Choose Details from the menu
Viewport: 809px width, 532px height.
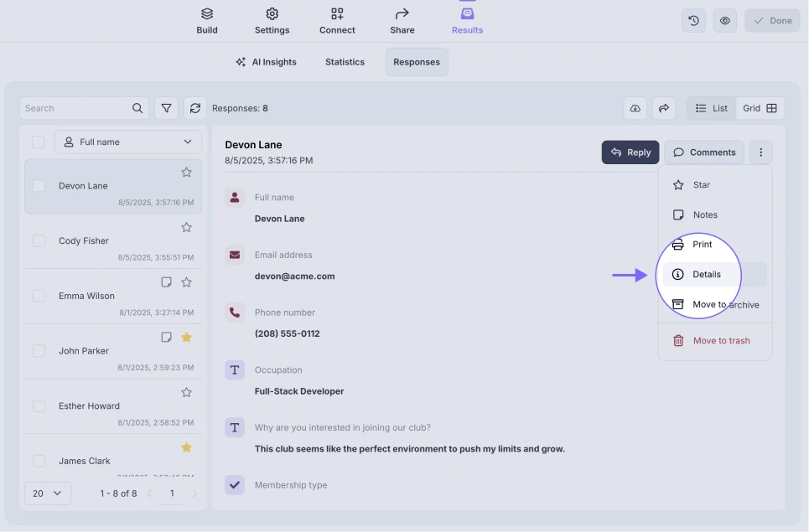706,275
